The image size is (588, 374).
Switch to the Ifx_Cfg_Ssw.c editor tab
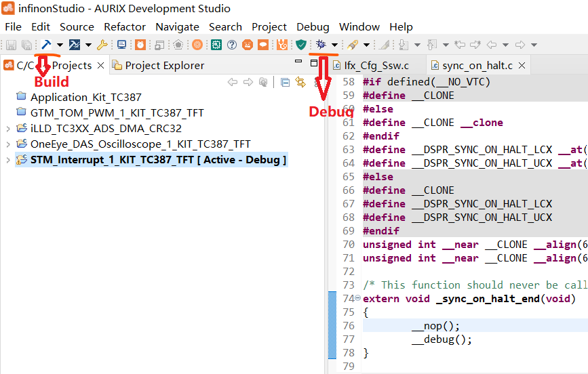[x=376, y=66]
